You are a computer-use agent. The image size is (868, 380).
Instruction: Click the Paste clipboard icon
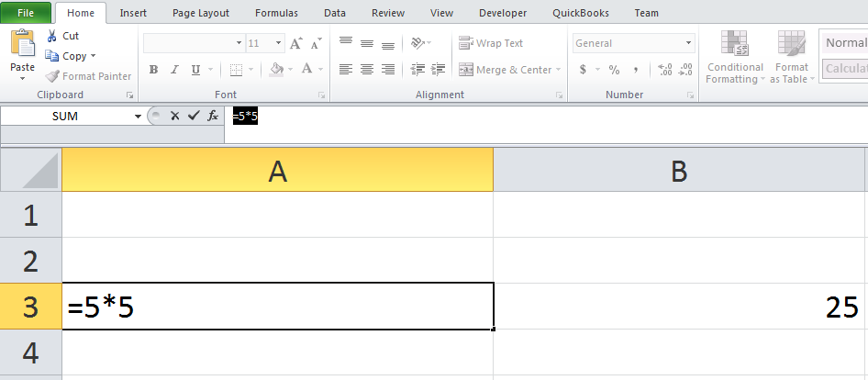[x=23, y=43]
